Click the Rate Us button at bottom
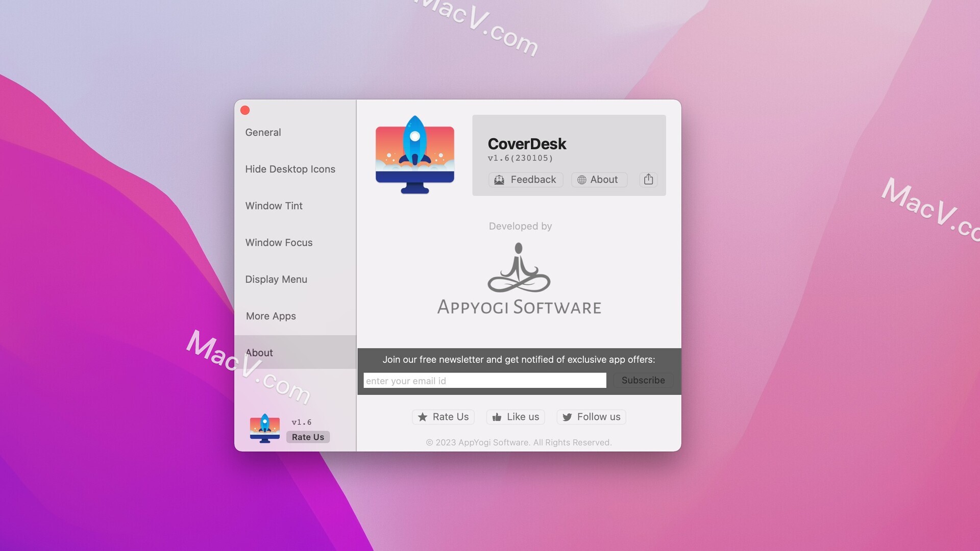Screen dimensions: 980x551 point(444,416)
